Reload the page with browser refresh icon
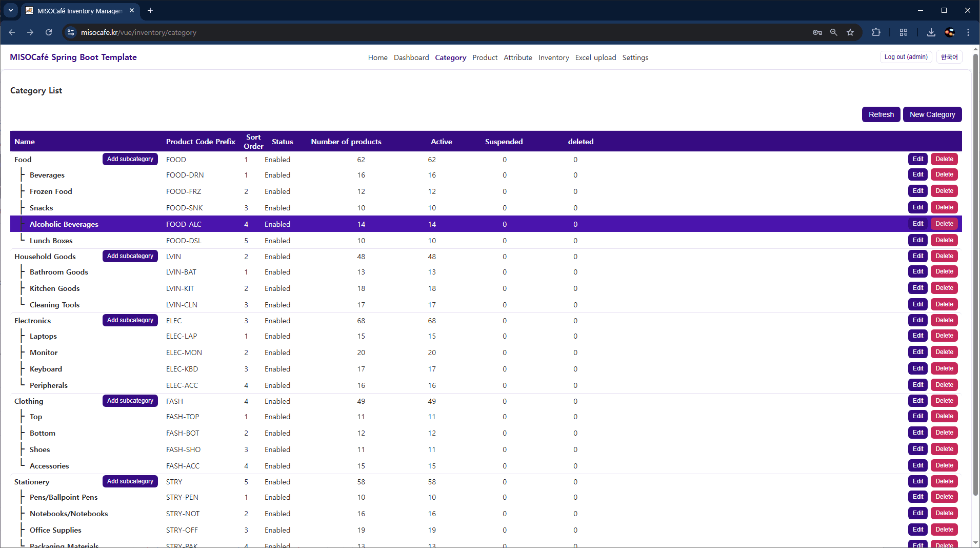This screenshot has width=980, height=548. tap(49, 32)
